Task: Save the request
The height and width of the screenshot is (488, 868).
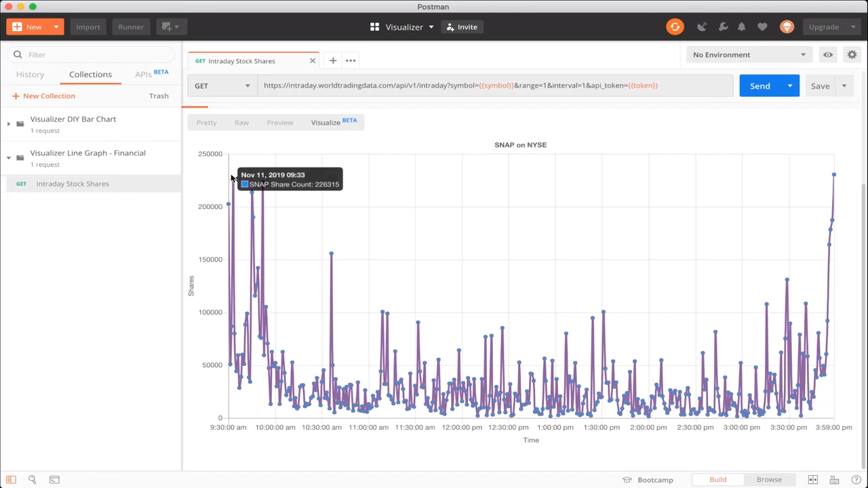Action: (x=820, y=86)
